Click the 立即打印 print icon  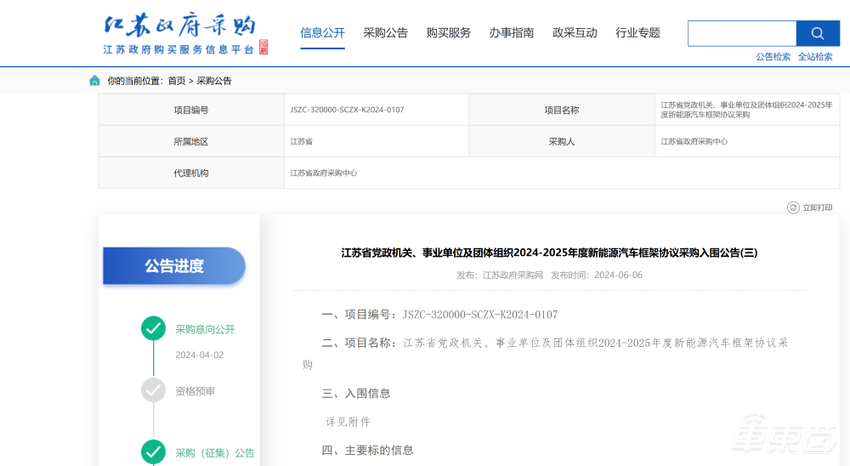(x=793, y=207)
